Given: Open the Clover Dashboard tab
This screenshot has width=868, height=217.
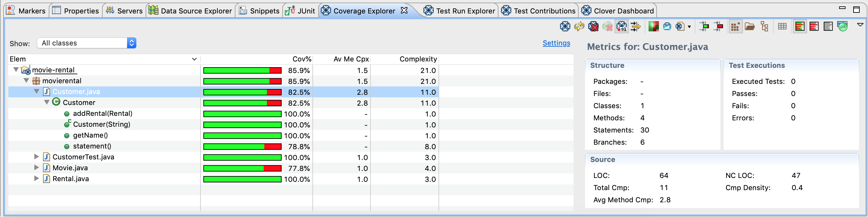Looking at the screenshot, I should pos(618,11).
